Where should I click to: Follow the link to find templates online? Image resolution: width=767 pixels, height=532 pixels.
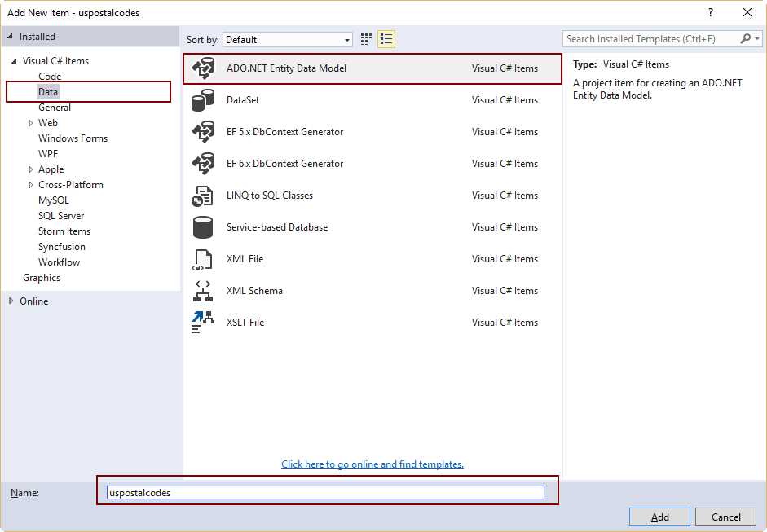point(372,464)
